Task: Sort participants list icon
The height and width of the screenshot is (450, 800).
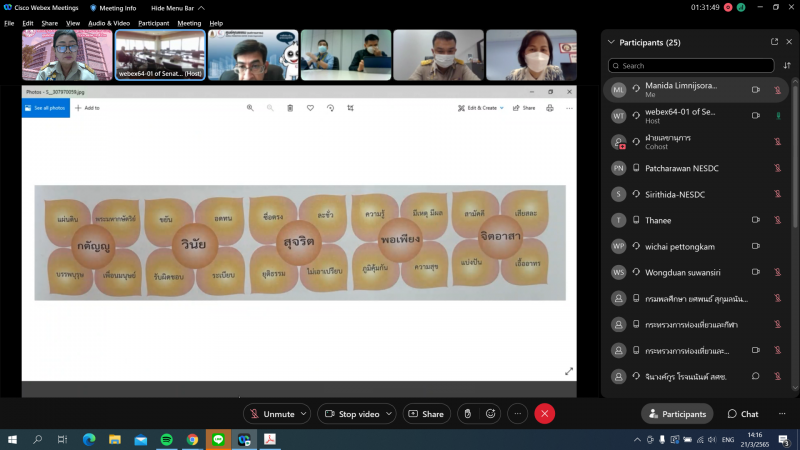Action: click(x=787, y=65)
